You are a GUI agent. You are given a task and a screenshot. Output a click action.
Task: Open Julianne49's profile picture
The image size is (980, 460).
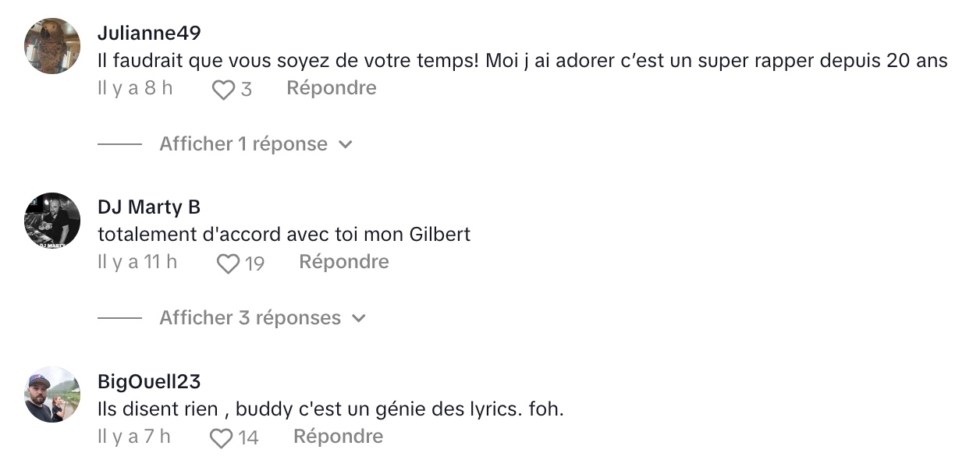coord(52,46)
